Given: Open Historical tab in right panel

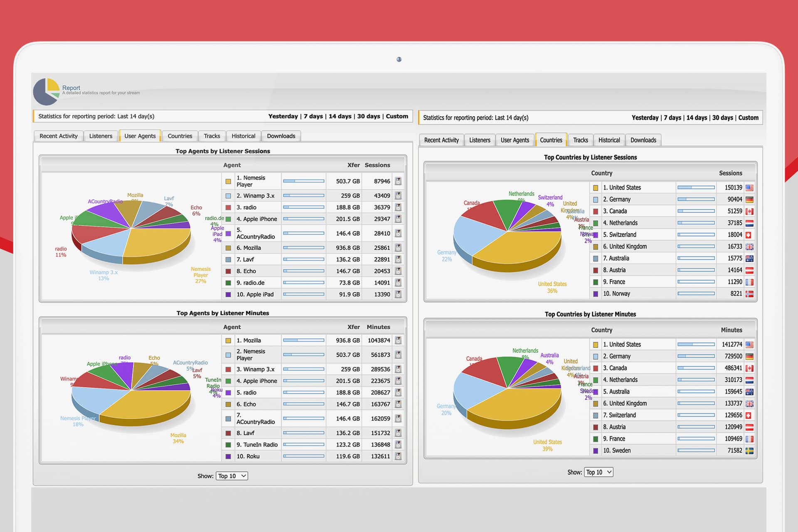Looking at the screenshot, I should pyautogui.click(x=609, y=140).
